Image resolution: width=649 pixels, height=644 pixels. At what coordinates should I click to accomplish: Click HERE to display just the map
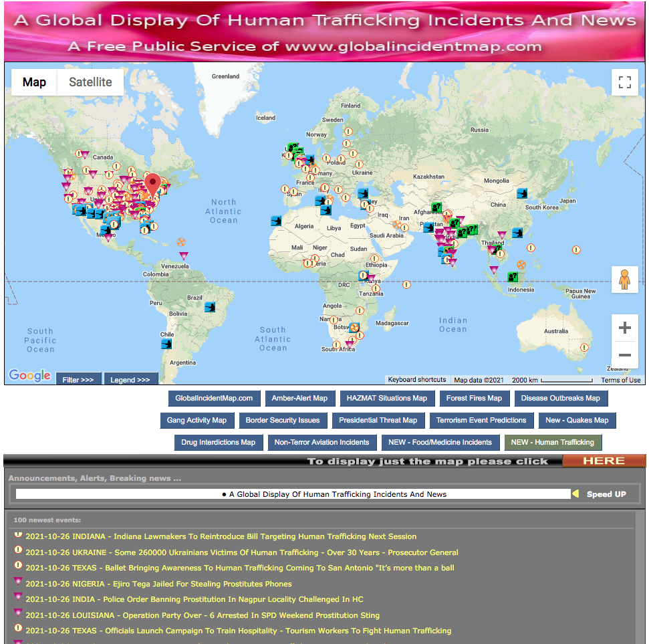click(x=604, y=461)
